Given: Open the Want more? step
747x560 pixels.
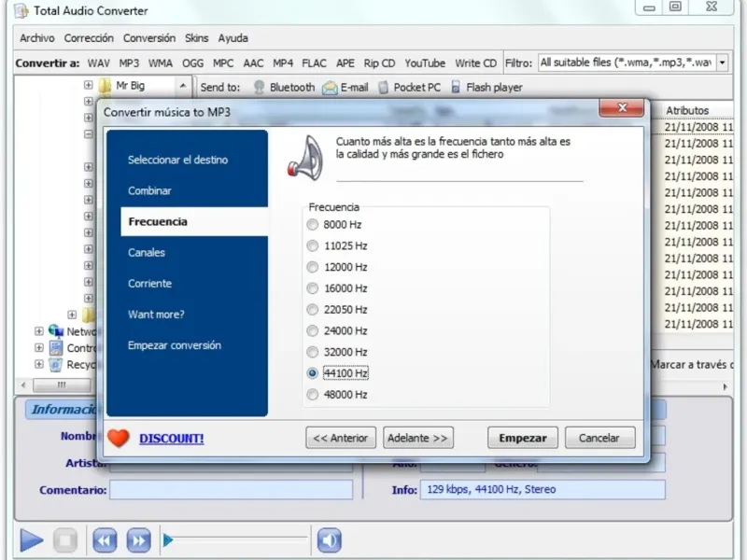Looking at the screenshot, I should (x=156, y=315).
